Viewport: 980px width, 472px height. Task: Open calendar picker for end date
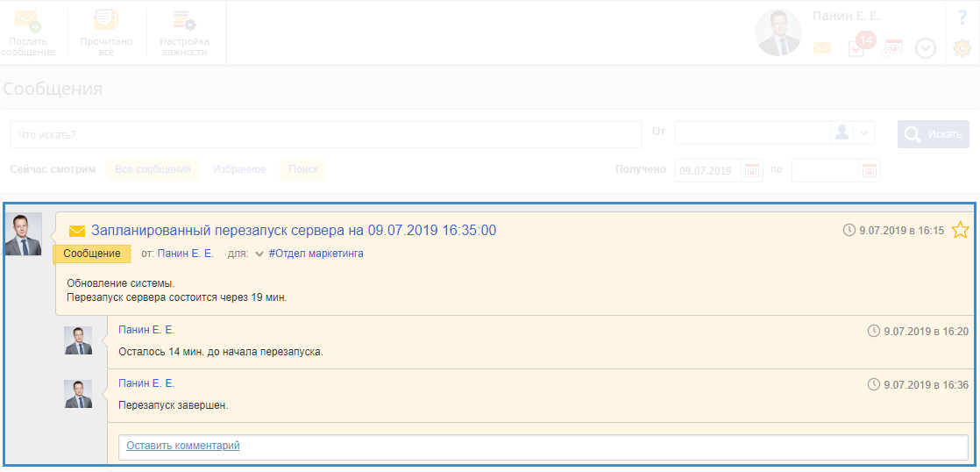pos(870,170)
